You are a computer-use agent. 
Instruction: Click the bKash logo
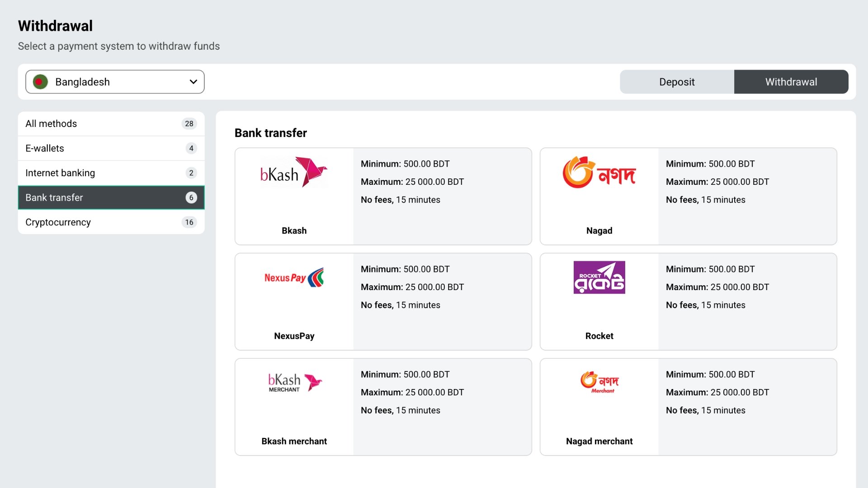294,172
